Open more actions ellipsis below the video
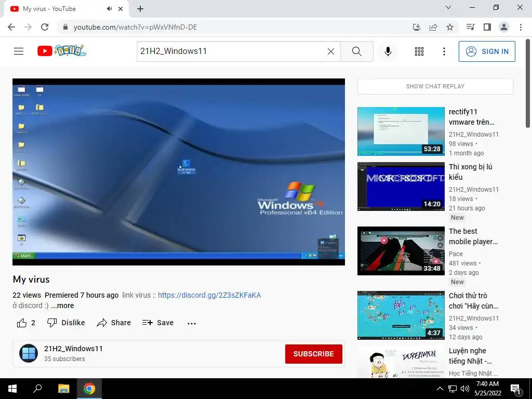Screen dimensions: 532x399 [192, 323]
